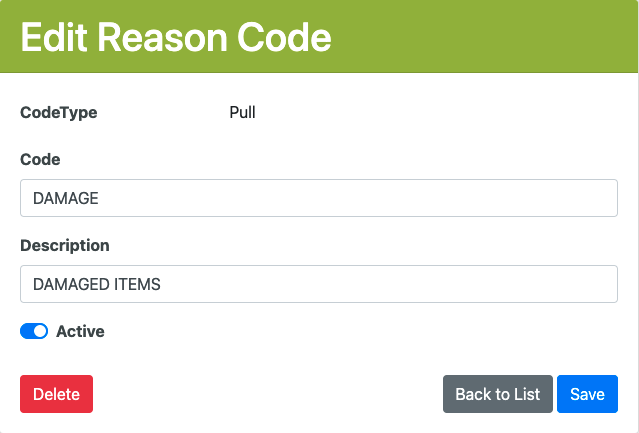Click the Description field label
The height and width of the screenshot is (433, 639).
65,245
